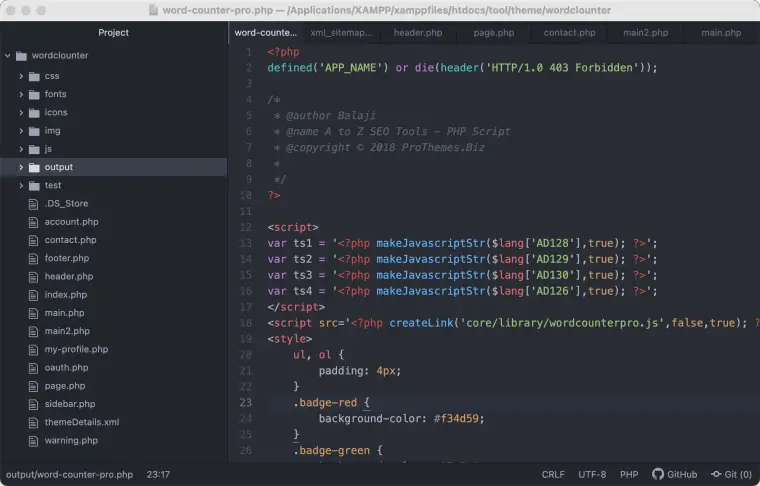Click the page.php file icon in tree

click(33, 386)
